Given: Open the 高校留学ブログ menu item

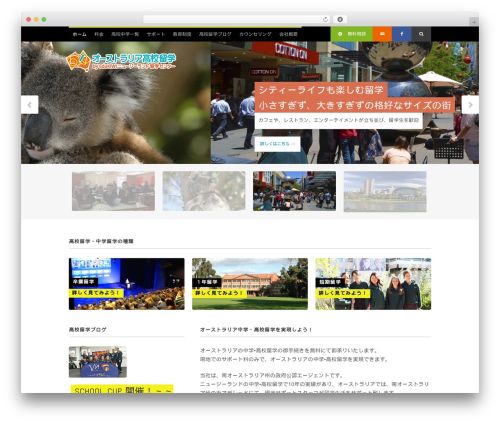Looking at the screenshot, I should pos(215,34).
